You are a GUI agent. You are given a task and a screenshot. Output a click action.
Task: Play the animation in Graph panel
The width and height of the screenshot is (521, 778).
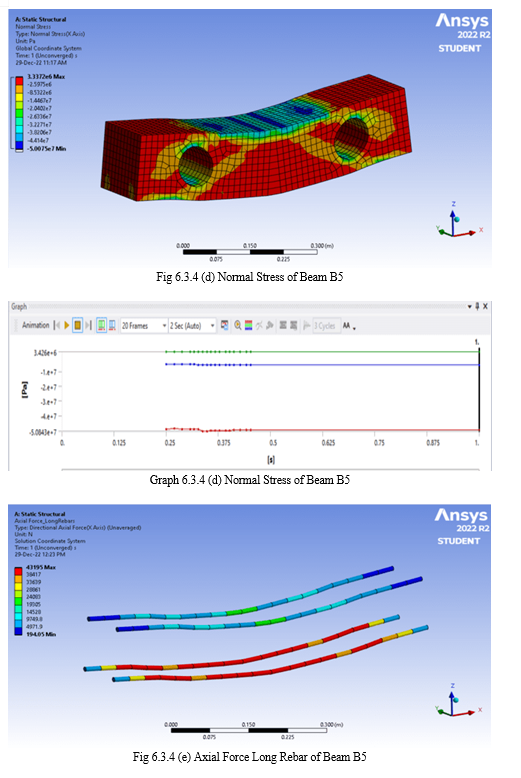66,325
